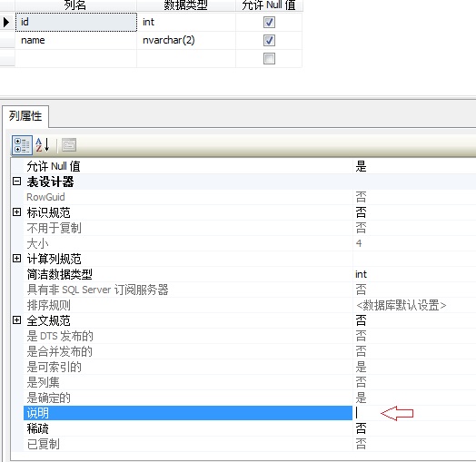Collapse the 表设计器 section
The height and width of the screenshot is (462, 476).
17,182
